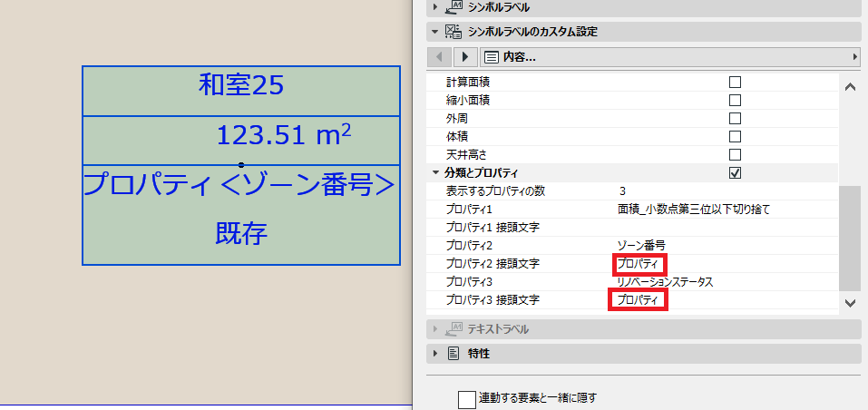Enable the 外周 checkbox

pyautogui.click(x=736, y=119)
